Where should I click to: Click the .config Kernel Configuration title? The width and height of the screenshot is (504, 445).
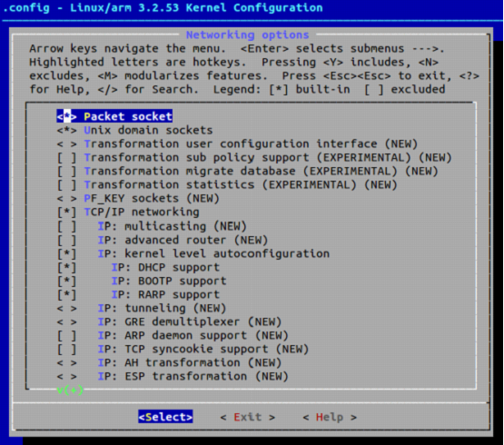(162, 7)
